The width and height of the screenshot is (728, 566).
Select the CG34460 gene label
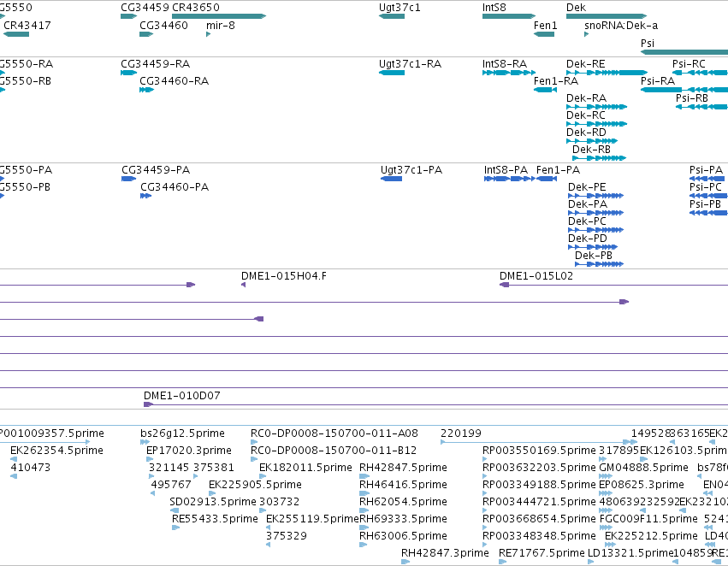coord(163,26)
